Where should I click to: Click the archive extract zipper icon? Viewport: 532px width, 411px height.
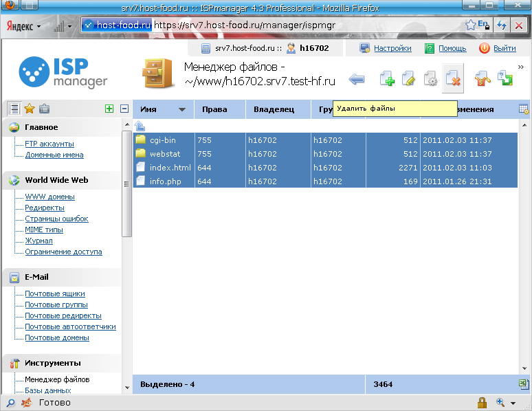pos(482,79)
